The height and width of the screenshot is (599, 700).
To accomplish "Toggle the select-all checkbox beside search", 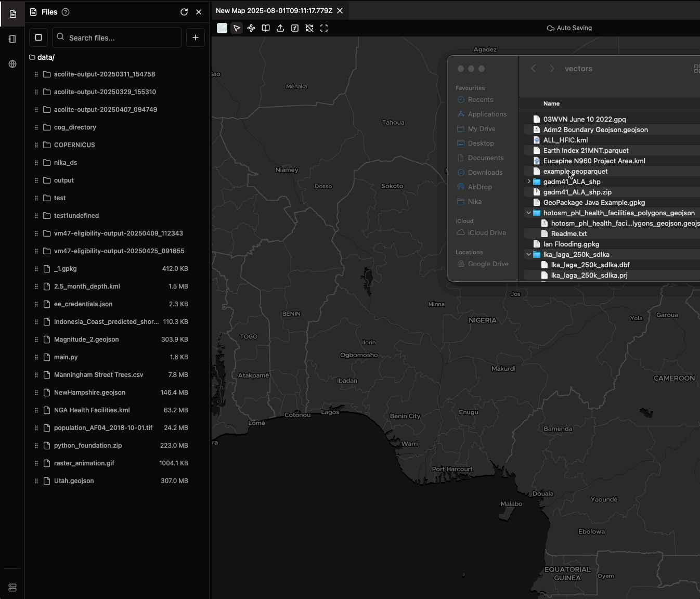I will click(x=38, y=37).
